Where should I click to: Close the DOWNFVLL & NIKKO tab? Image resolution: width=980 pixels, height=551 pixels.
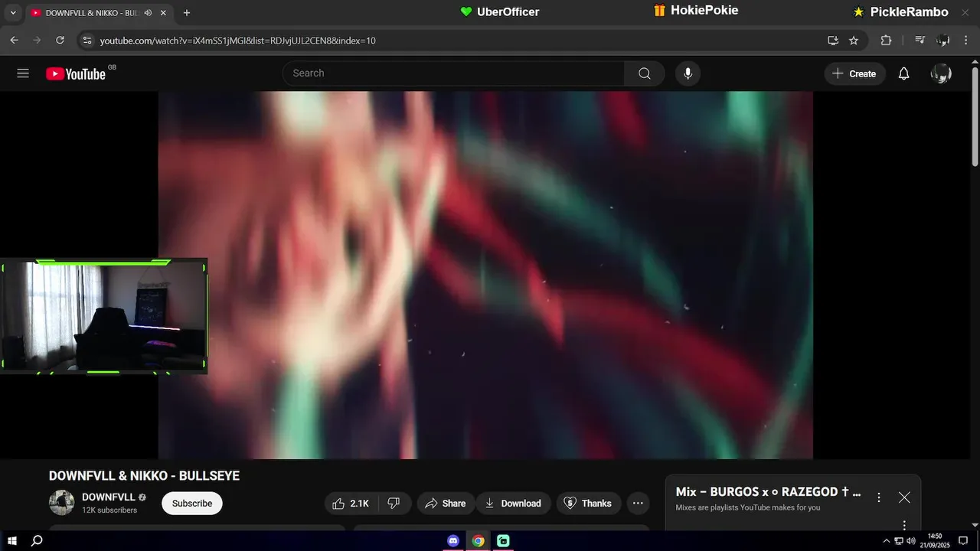163,13
